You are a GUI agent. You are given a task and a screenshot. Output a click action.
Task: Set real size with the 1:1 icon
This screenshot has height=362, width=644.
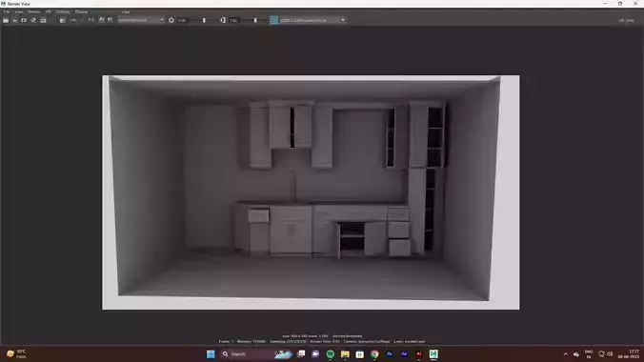click(x=91, y=20)
